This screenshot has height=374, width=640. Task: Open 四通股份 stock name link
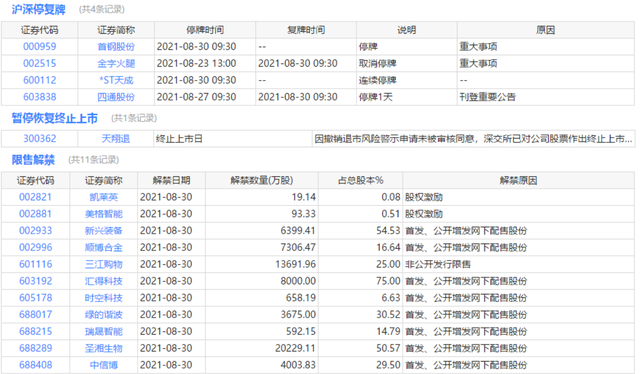[x=116, y=97]
